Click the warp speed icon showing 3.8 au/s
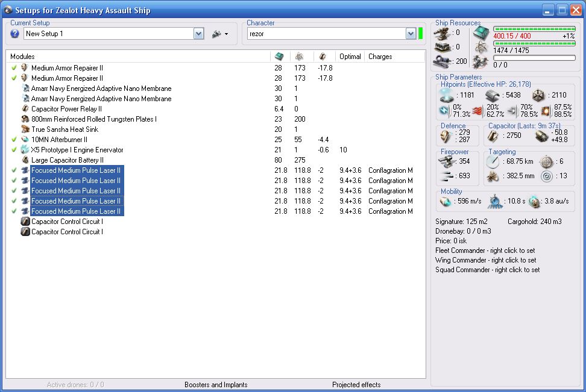This screenshot has height=392, width=586. pyautogui.click(x=535, y=202)
